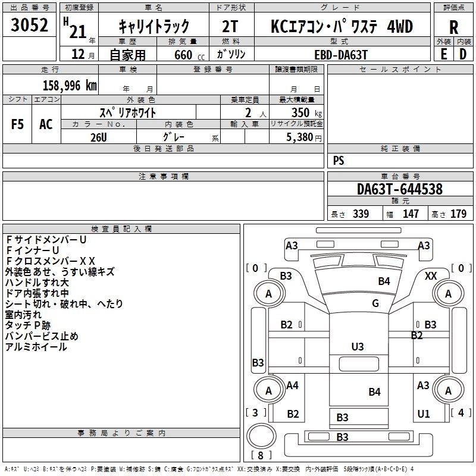This screenshot has width=476, height=476.
Task: Click the color number 26U
Action: pos(99,137)
